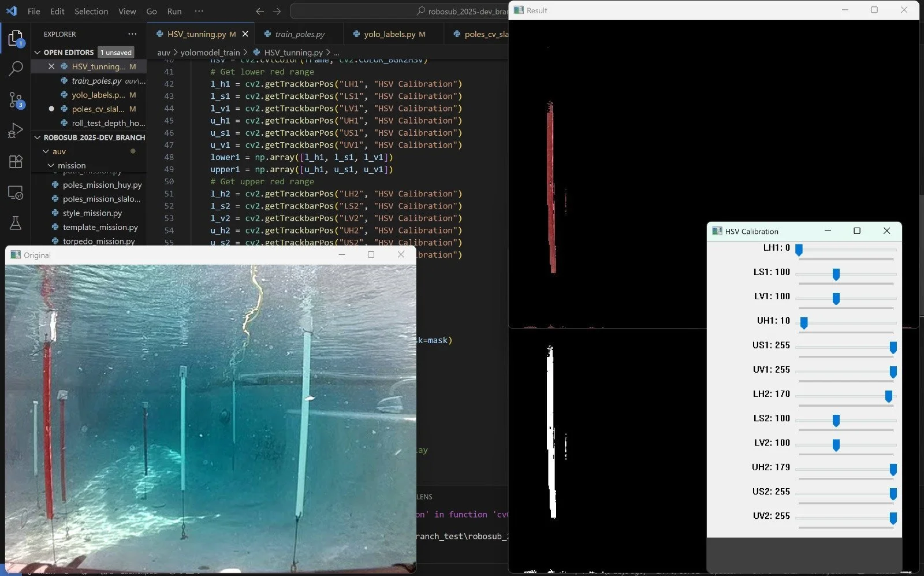Select roll_test_depth_ho... in Open Editors

click(x=88, y=123)
